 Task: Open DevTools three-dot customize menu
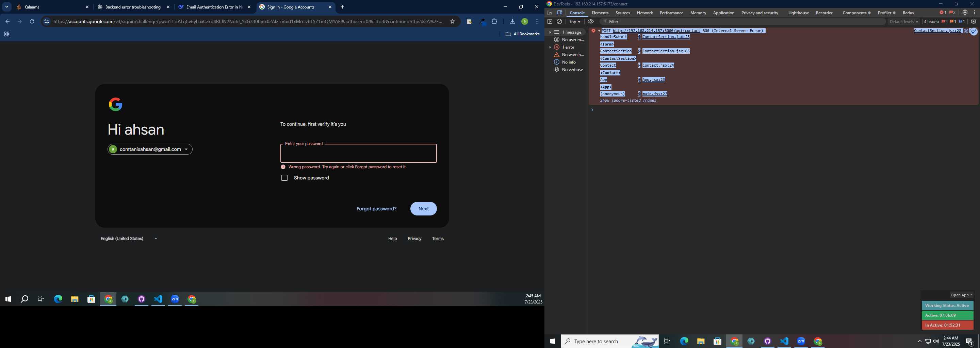[974, 13]
